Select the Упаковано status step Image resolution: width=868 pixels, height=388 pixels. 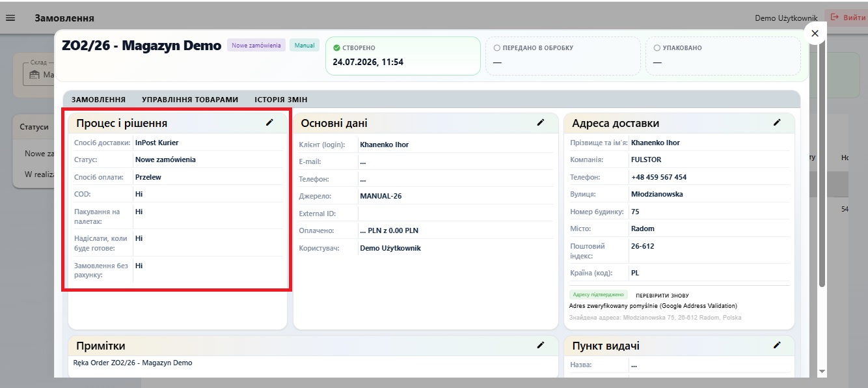point(723,55)
